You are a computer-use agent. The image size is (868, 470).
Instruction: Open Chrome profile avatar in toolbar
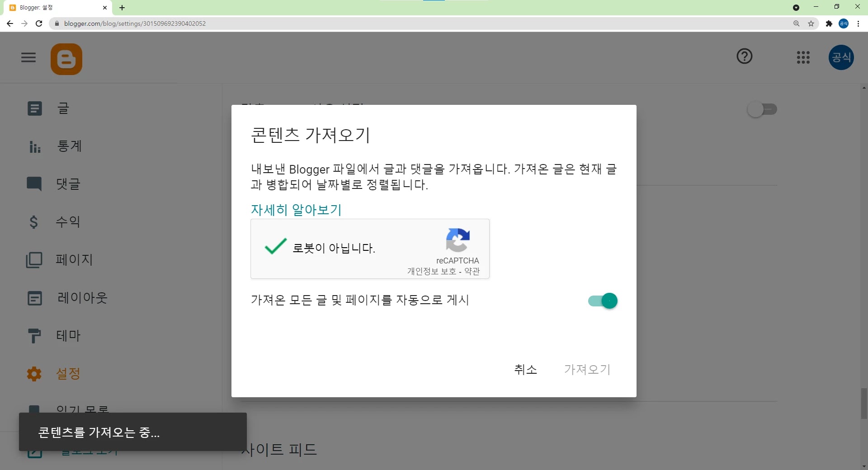pos(844,23)
